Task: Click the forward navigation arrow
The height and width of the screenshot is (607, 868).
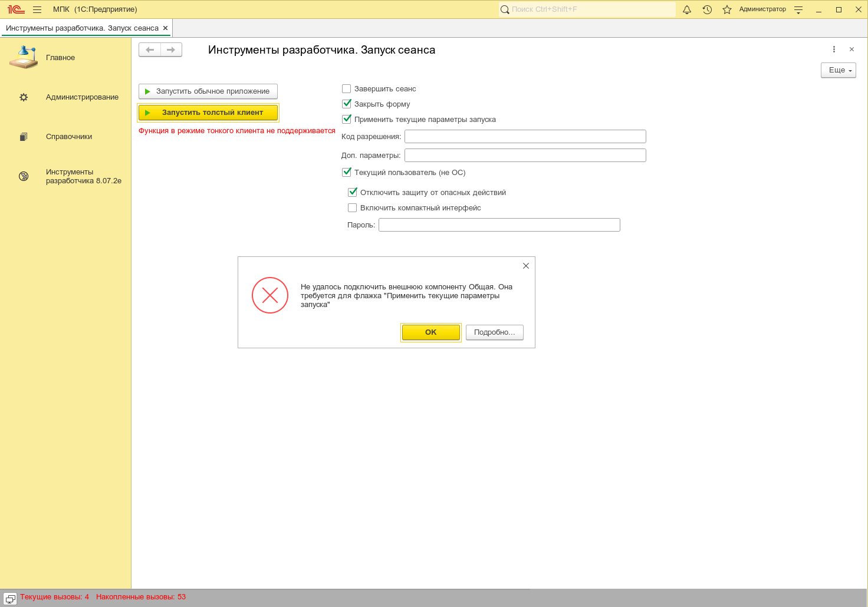Action: point(171,50)
